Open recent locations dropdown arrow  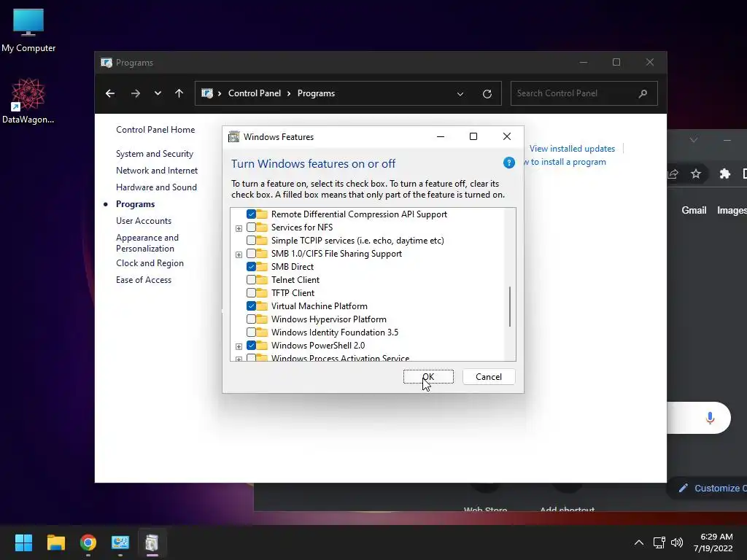point(158,93)
